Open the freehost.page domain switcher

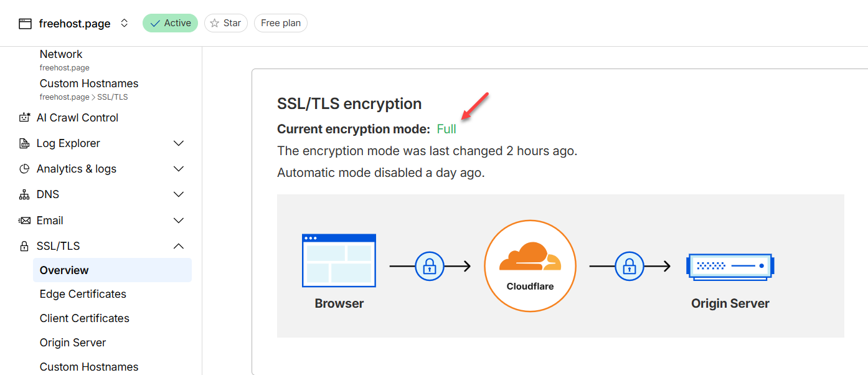click(x=124, y=23)
